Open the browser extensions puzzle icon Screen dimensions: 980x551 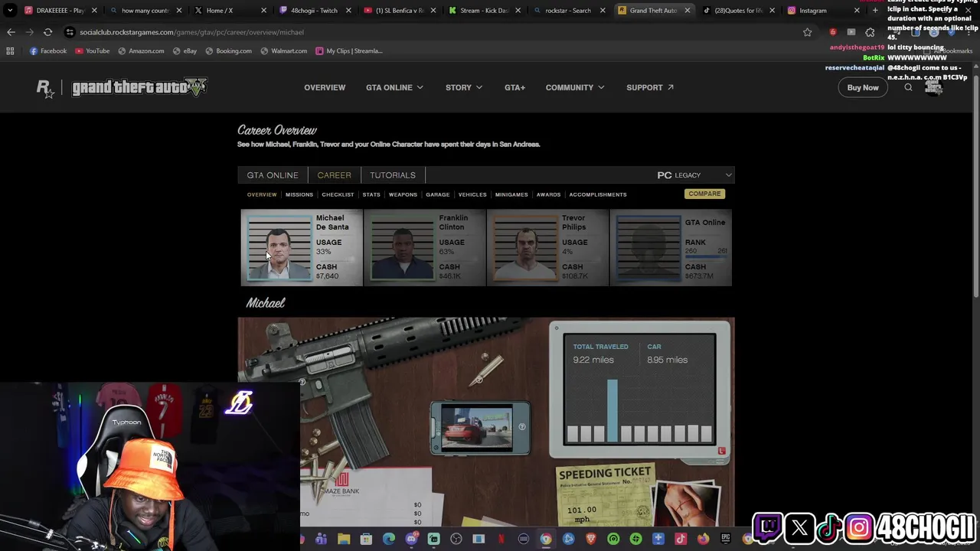tap(870, 32)
